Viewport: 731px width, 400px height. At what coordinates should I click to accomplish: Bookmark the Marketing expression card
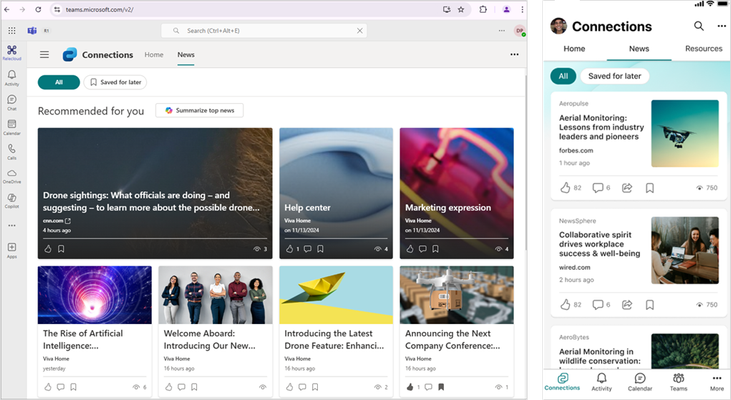point(435,249)
